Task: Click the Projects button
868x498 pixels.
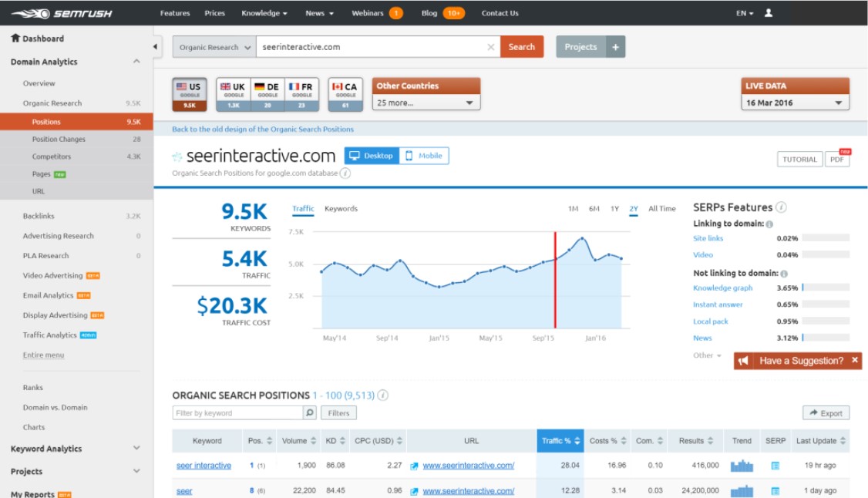Action: 580,47
